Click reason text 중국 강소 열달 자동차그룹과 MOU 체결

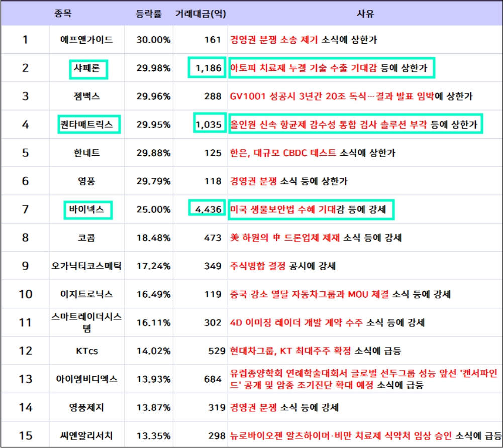tap(309, 294)
